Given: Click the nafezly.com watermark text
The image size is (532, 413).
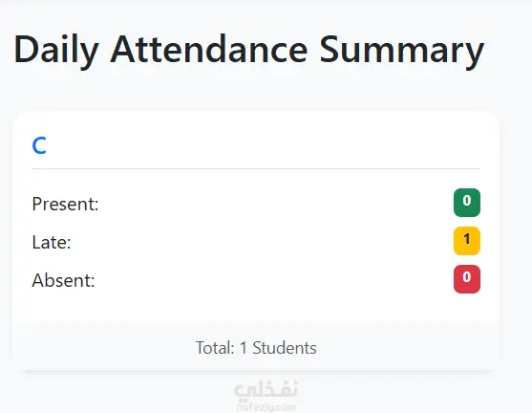Looking at the screenshot, I should [x=266, y=407].
